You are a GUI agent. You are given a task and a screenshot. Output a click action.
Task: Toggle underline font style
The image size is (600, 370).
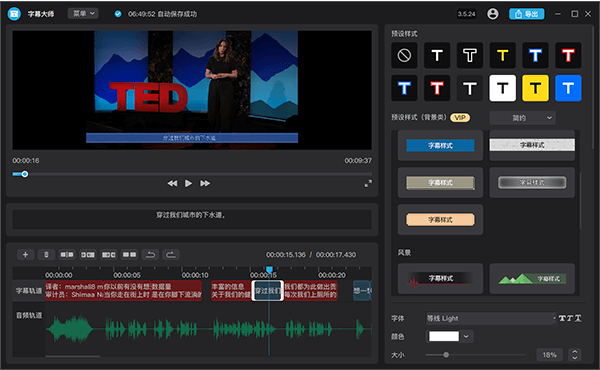tap(578, 318)
